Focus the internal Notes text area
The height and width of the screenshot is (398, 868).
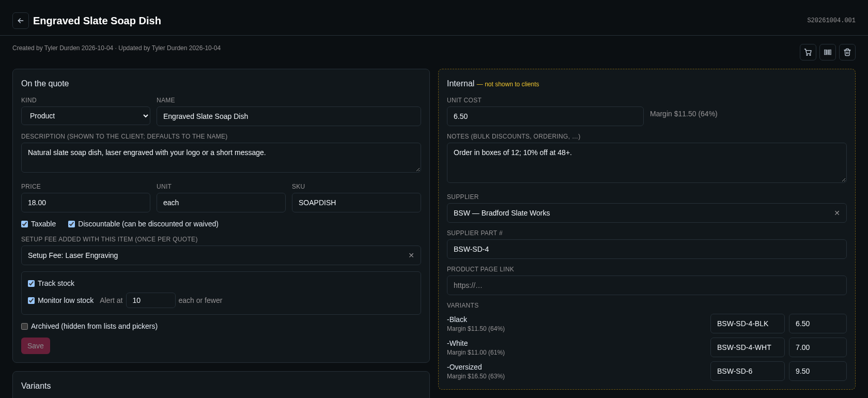(x=647, y=163)
